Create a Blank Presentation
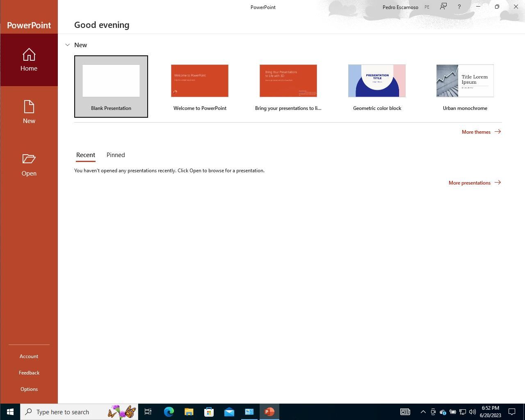The width and height of the screenshot is (525, 420). pos(111,86)
